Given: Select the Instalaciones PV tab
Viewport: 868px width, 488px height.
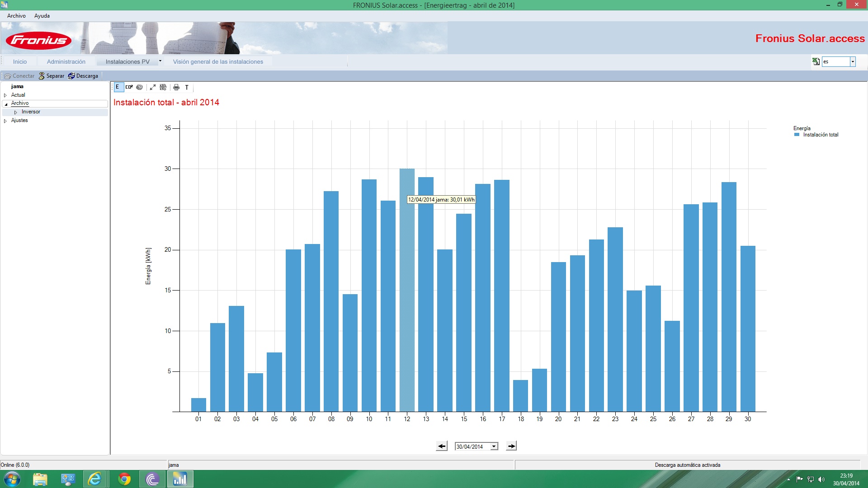Looking at the screenshot, I should coord(127,61).
